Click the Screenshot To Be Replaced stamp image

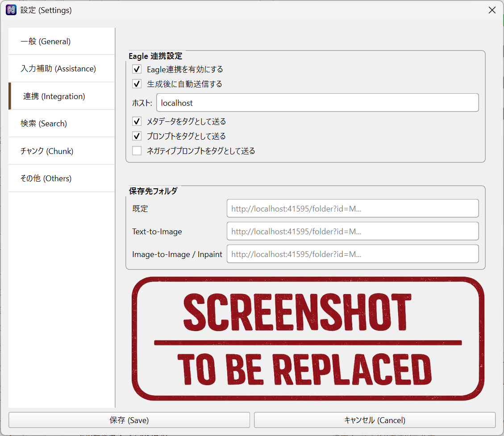(x=308, y=338)
